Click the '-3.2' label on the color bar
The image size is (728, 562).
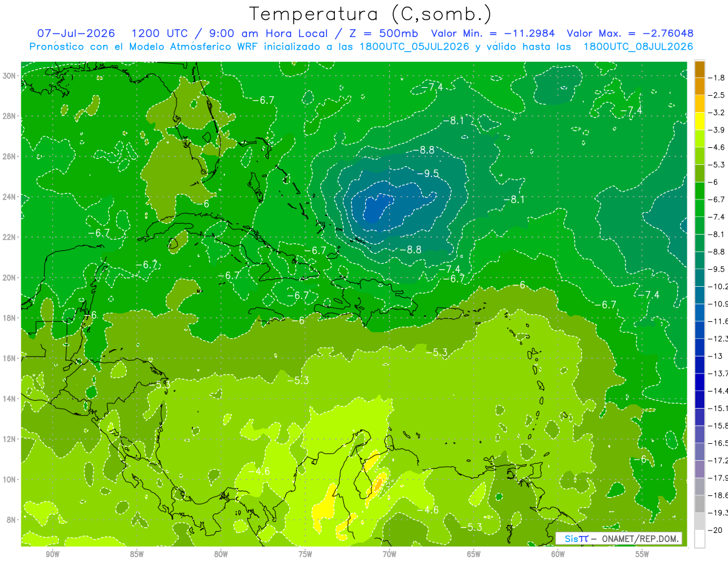(x=716, y=113)
